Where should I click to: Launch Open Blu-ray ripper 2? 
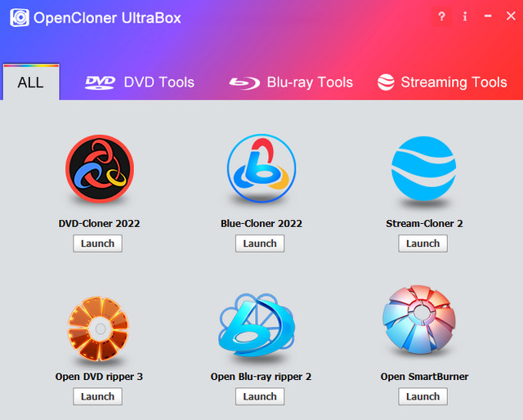click(x=261, y=396)
